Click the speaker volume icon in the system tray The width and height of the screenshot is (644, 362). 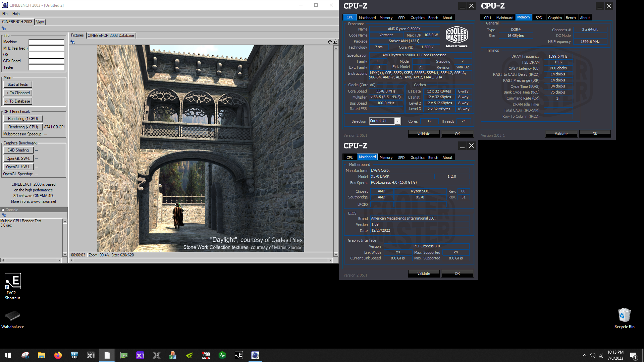point(593,355)
